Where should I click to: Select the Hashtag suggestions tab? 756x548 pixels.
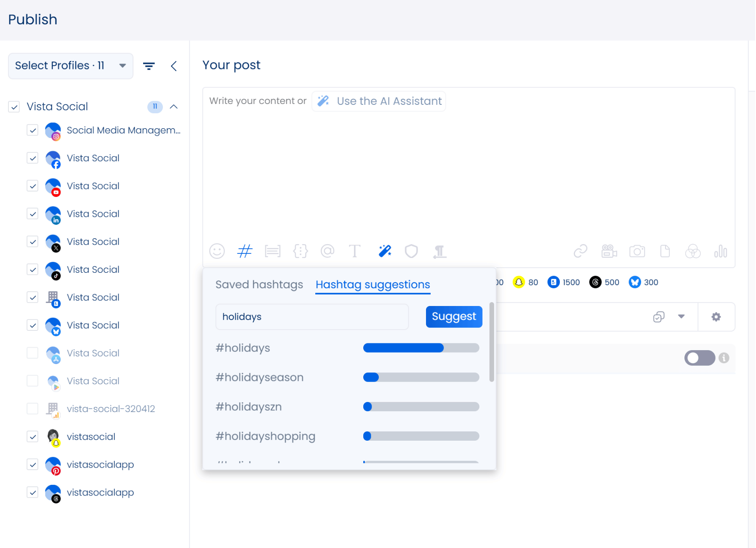coord(373,285)
